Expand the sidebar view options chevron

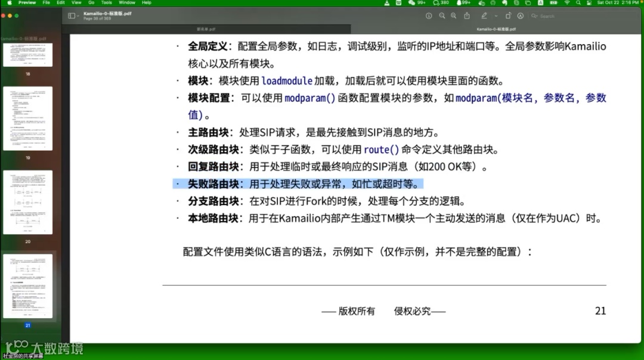pyautogui.click(x=78, y=16)
